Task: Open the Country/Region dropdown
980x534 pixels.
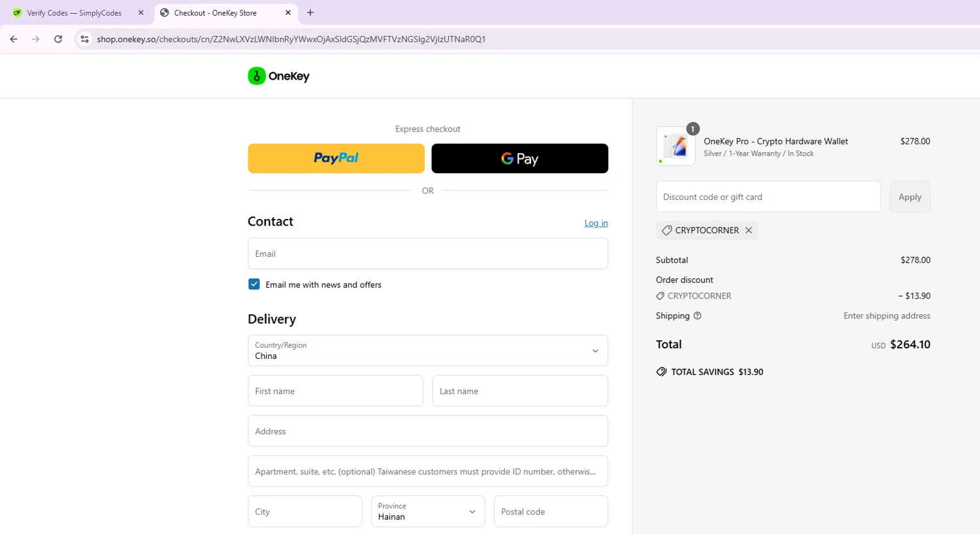Action: coord(428,350)
